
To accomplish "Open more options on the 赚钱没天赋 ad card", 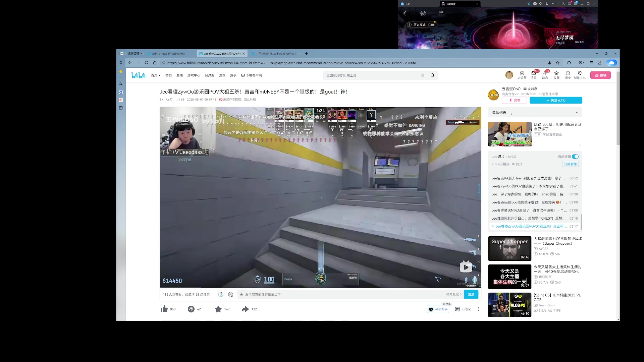I will (580, 144).
